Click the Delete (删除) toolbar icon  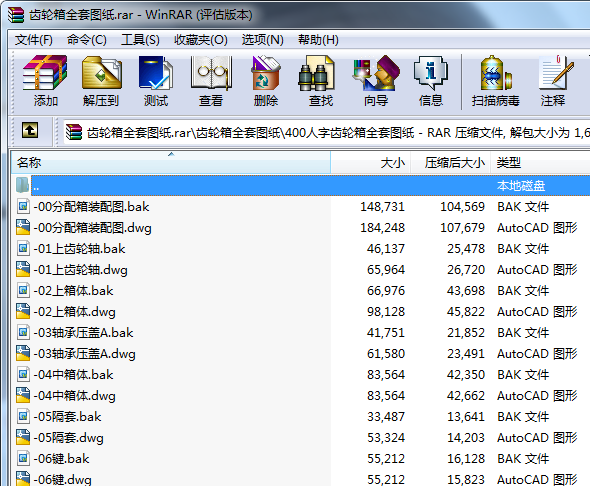pyautogui.click(x=266, y=73)
